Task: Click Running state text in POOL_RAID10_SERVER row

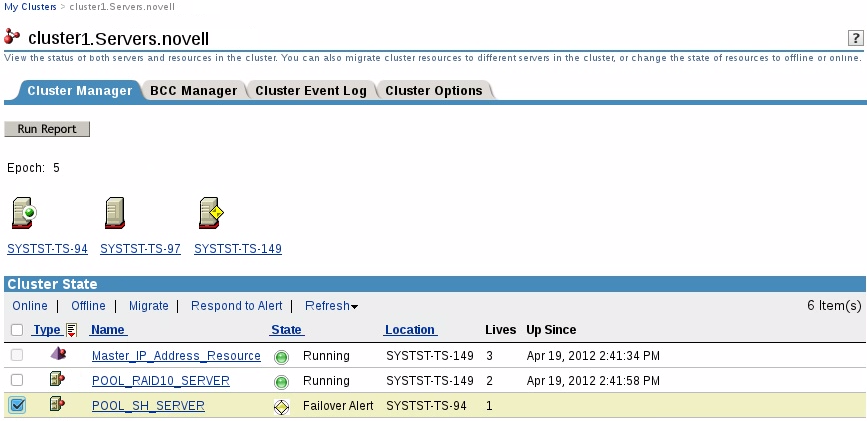Action: coord(326,381)
